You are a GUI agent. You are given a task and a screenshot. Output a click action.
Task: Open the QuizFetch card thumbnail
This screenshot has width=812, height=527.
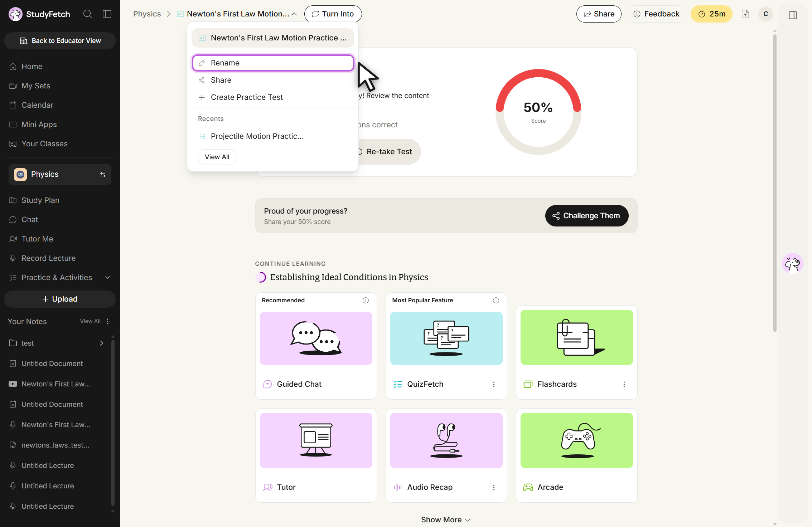click(446, 338)
